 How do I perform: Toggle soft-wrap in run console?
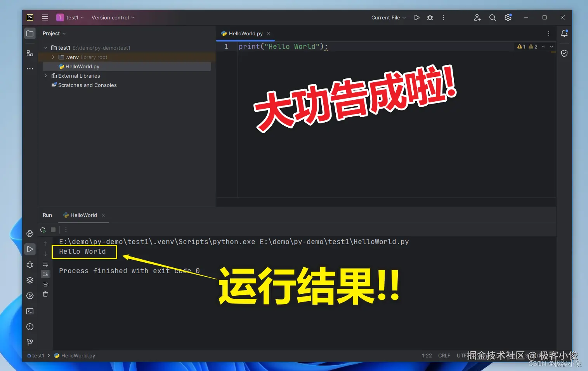(45, 264)
